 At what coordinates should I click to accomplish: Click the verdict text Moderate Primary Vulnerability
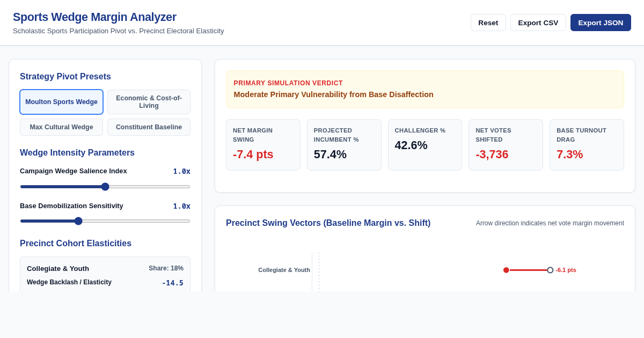[x=333, y=94]
